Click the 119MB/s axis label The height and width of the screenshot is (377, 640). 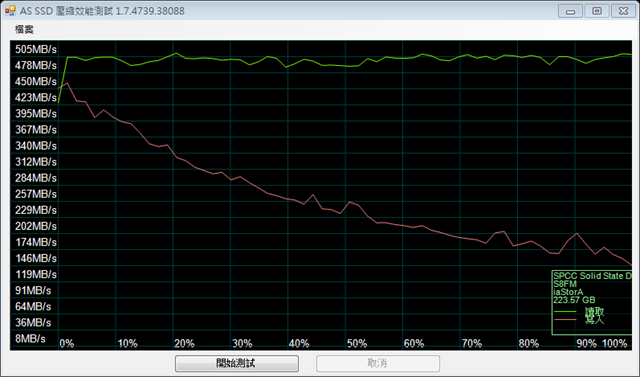(x=36, y=274)
